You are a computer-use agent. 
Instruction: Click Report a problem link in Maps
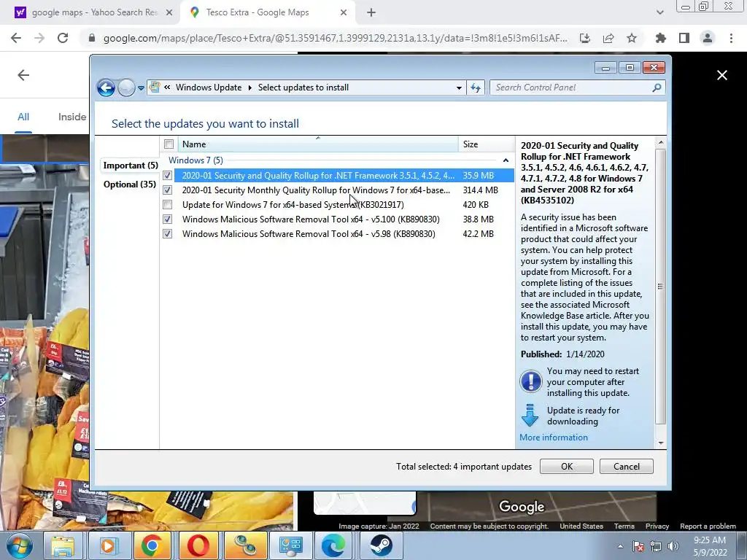(x=708, y=526)
